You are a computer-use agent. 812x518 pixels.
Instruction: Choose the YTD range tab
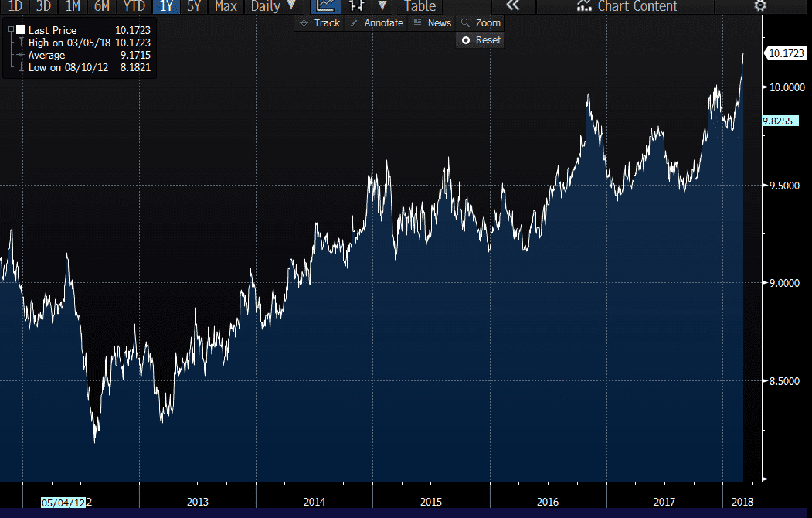point(133,6)
